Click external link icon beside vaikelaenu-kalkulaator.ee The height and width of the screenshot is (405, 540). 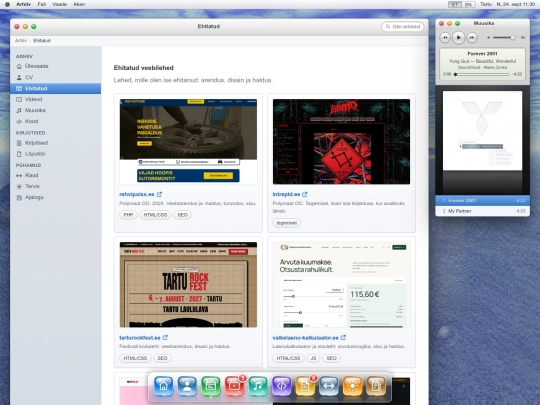coord(343,338)
